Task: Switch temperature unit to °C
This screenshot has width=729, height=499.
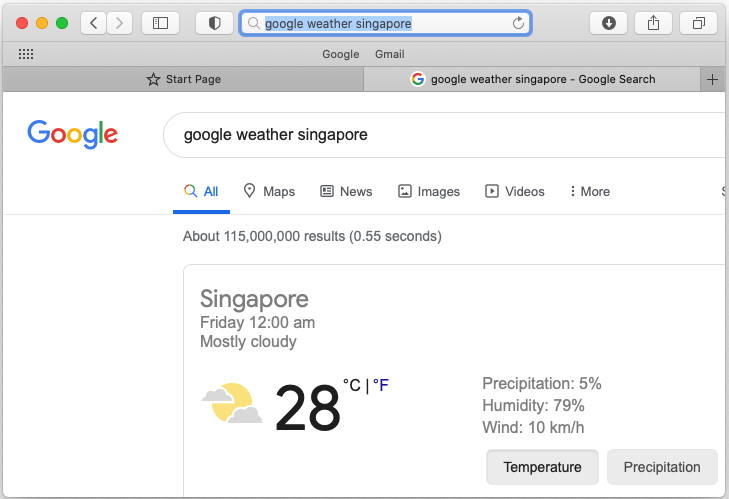Action: pyautogui.click(x=352, y=385)
